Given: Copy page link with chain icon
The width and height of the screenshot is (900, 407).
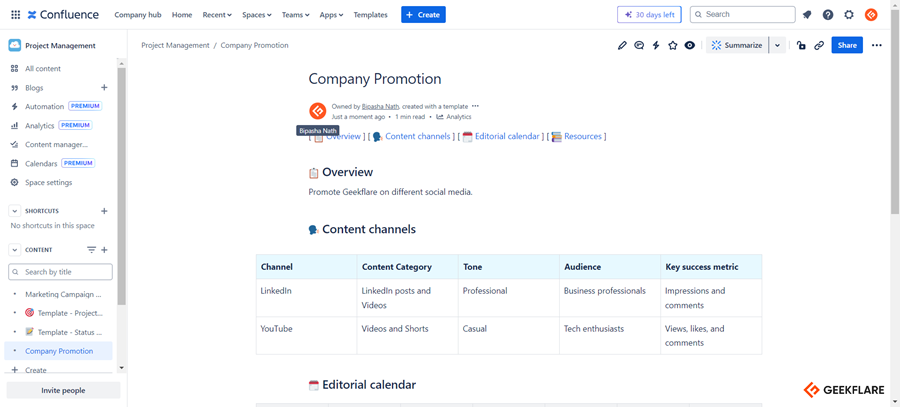Looking at the screenshot, I should (x=819, y=45).
